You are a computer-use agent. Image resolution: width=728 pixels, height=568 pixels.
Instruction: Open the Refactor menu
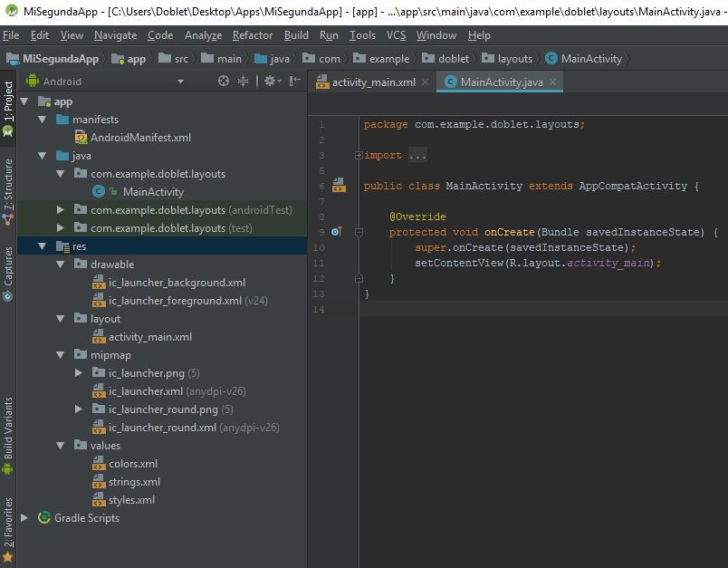tap(253, 35)
